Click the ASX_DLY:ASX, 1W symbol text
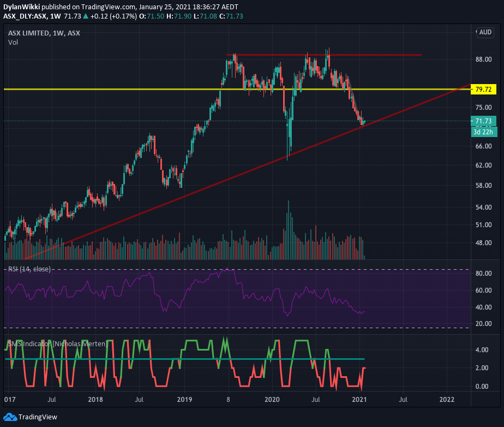This screenshot has width=504, height=427. 32,16
